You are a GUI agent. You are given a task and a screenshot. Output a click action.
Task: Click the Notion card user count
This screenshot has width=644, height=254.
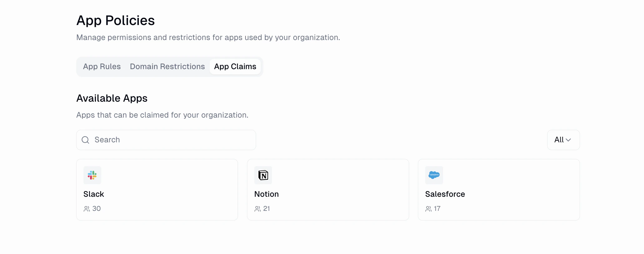pyautogui.click(x=266, y=209)
